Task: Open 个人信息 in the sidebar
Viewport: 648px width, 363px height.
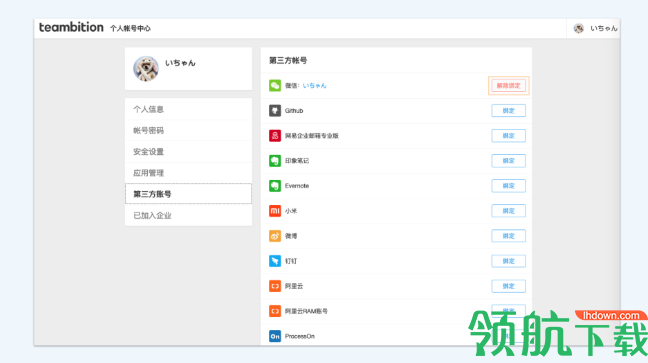Action: pyautogui.click(x=188, y=109)
